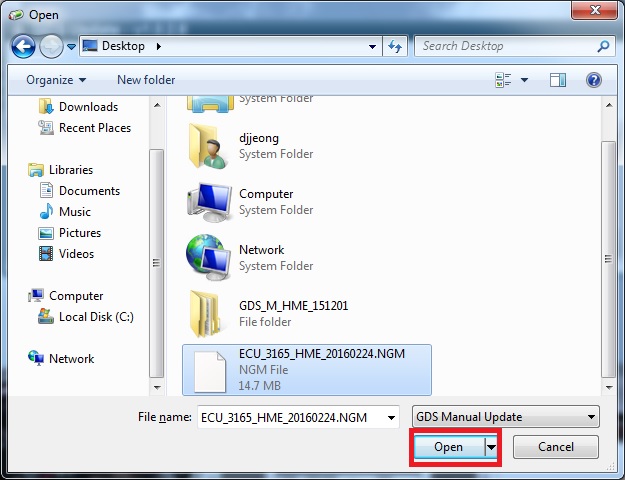Click the Music note icon in sidebar
Image resolution: width=625 pixels, height=480 pixels.
pyautogui.click(x=46, y=211)
